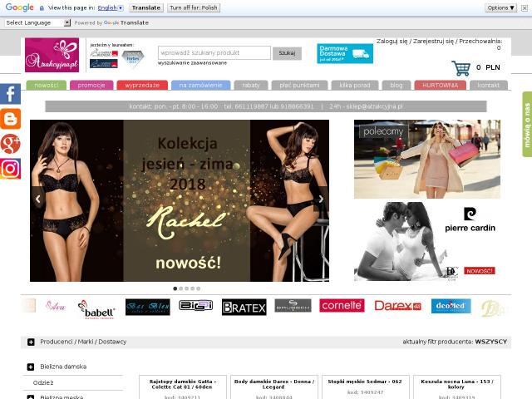This screenshot has height=399, width=532.
Task: Open wyszukiwanie zaawansowane link
Action: pos(192,63)
